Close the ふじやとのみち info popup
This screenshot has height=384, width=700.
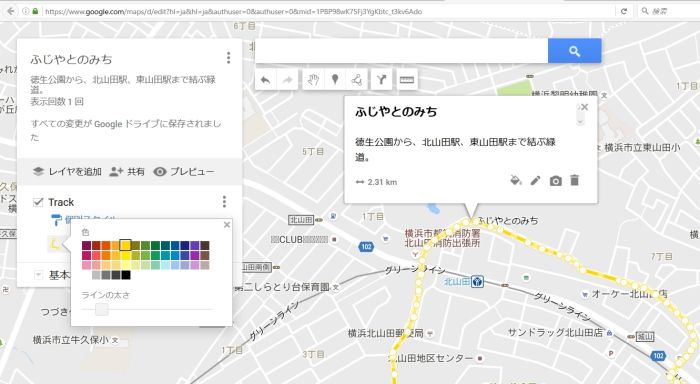click(584, 107)
